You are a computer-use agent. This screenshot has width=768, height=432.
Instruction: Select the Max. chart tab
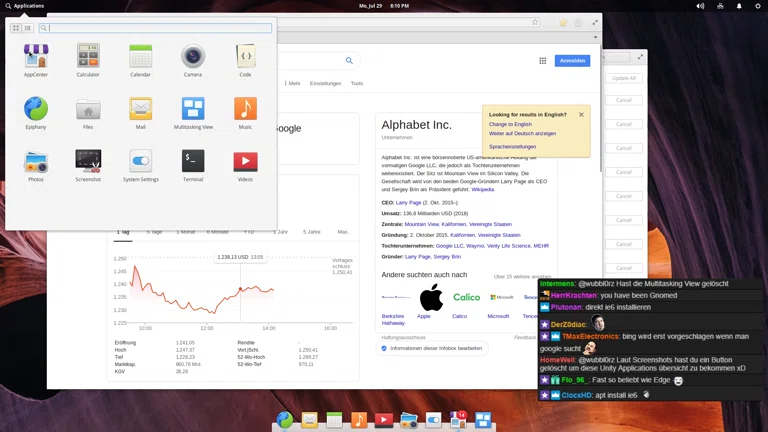(x=343, y=232)
